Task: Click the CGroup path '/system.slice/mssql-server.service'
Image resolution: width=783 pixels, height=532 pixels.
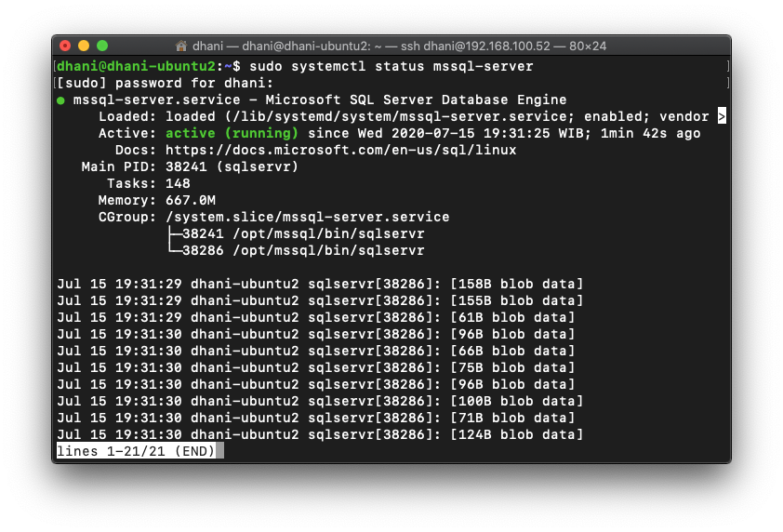Action: 307,217
